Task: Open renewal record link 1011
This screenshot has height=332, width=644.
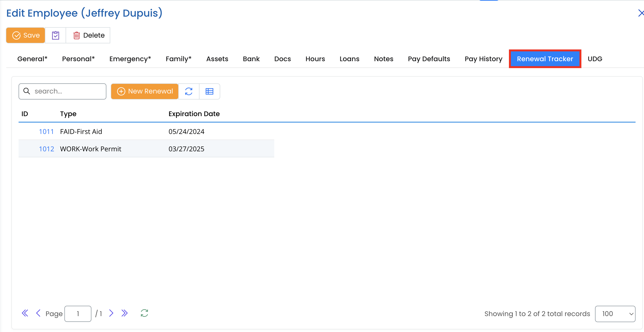Action: pos(47,131)
